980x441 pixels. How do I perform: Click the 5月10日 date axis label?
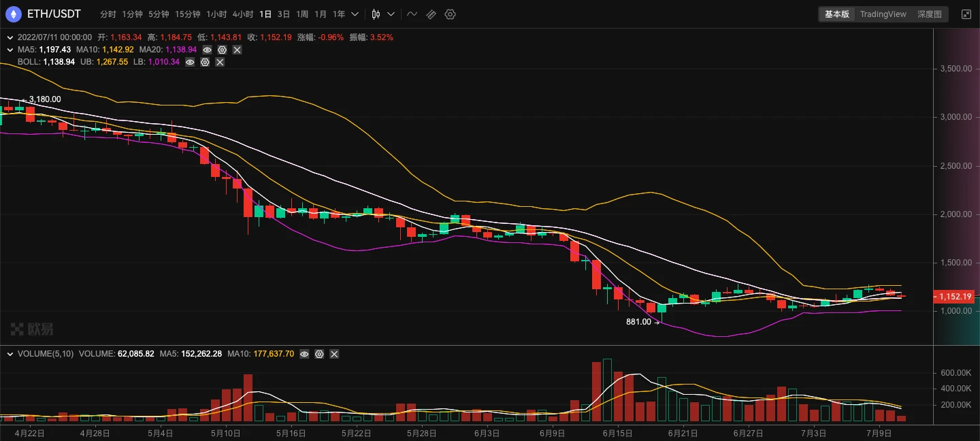pos(226,433)
